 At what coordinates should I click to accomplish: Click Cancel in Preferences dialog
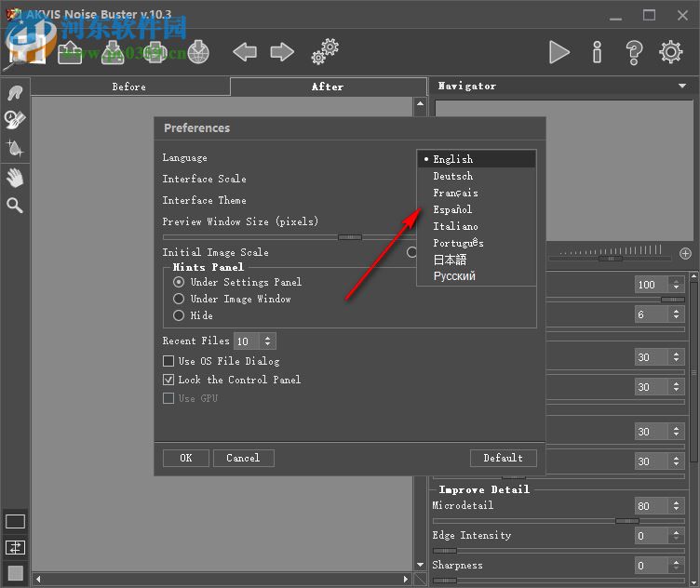point(243,458)
